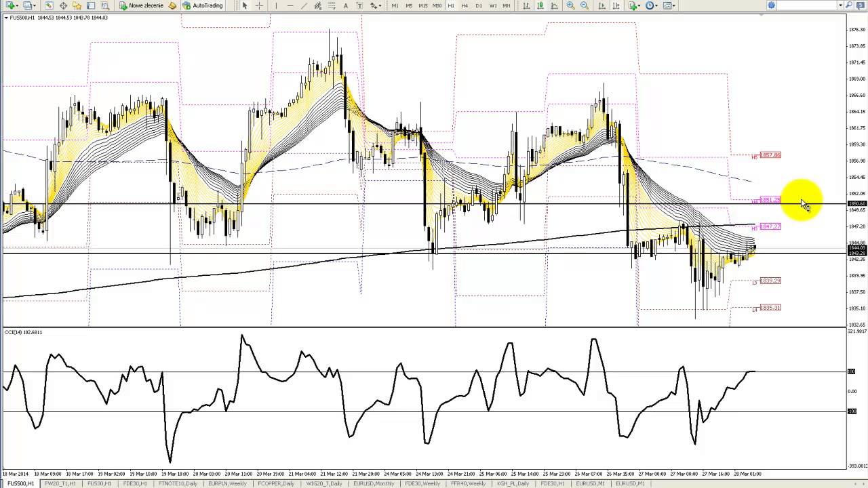
Task: Open the Strategy Tester icon
Action: click(x=105, y=5)
